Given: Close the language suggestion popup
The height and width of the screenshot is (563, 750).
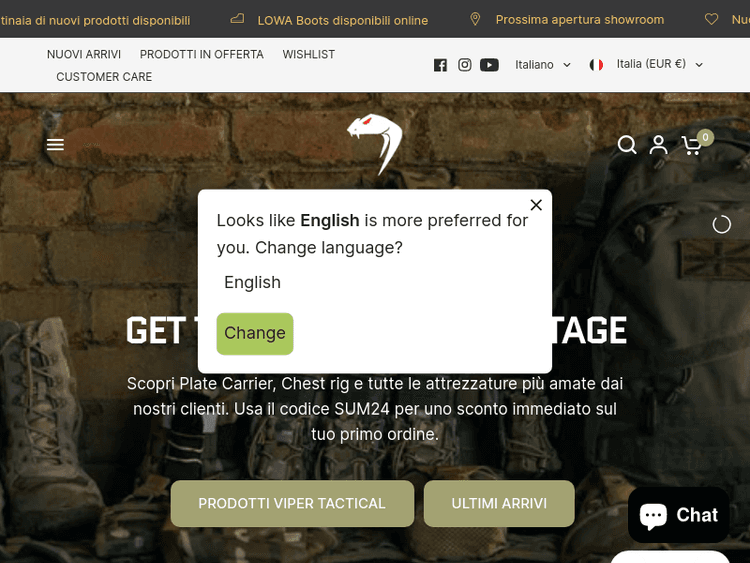Looking at the screenshot, I should [536, 205].
